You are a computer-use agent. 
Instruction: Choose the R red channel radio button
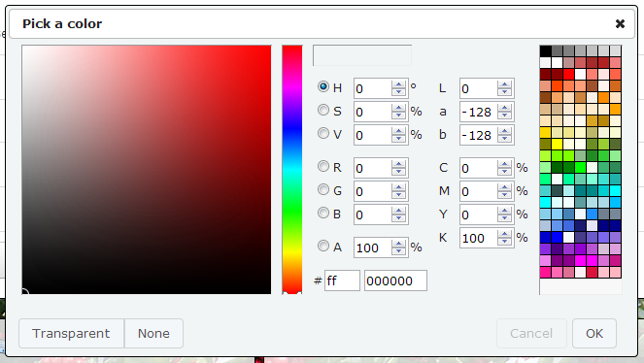pyautogui.click(x=323, y=166)
